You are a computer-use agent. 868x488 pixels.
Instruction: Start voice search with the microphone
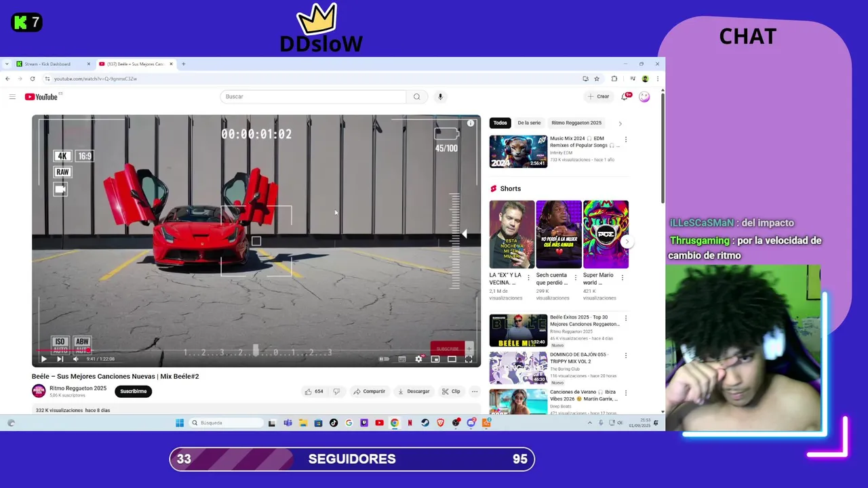[x=440, y=96]
